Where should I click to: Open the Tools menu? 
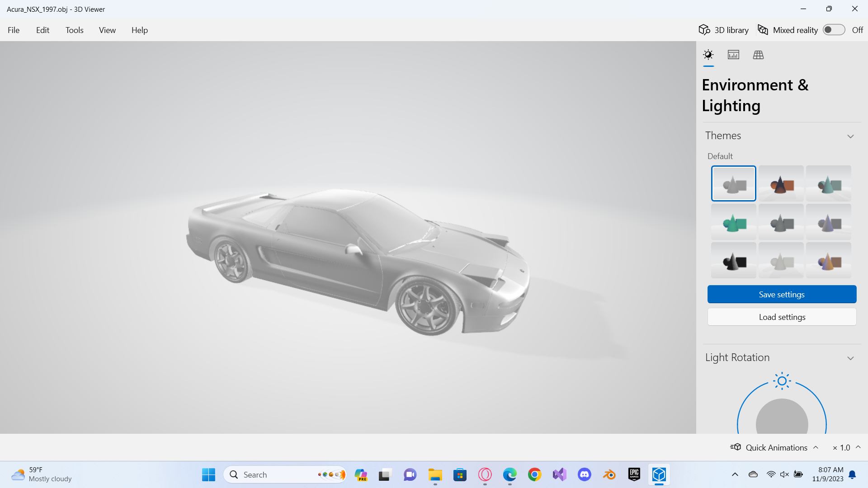74,30
